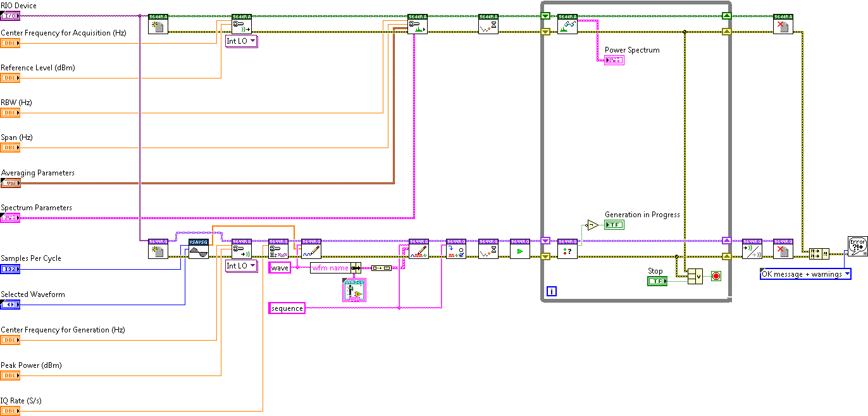Click the wfm name unbundle element
The image size is (868, 416).
coord(335,268)
